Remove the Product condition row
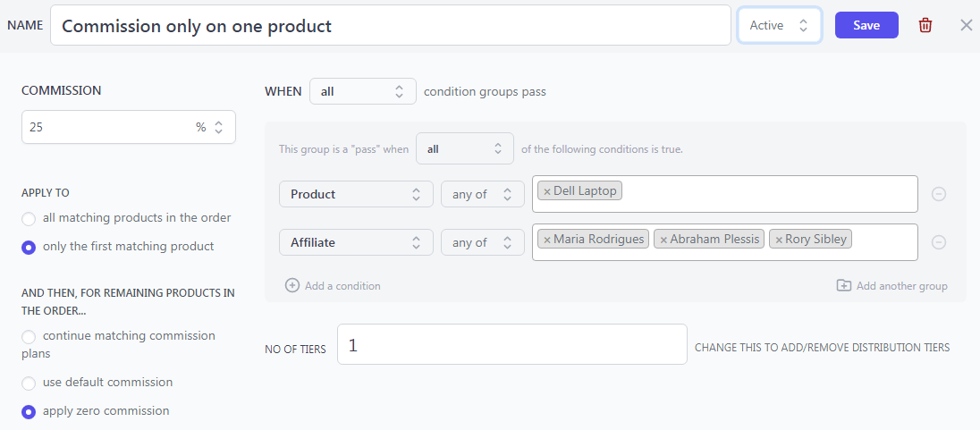Screen dimensions: 980x430 [938, 194]
